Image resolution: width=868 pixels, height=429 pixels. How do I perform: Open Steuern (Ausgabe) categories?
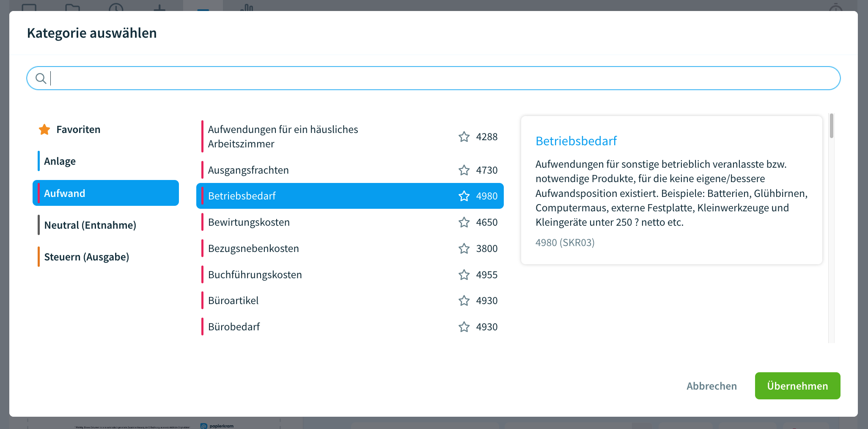87,257
